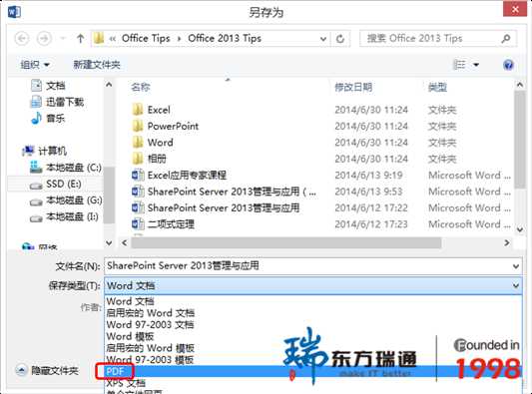Viewport: 532px width, 394px height.
Task: Select 迅雷下载 in navigation pane
Action: tap(65, 102)
